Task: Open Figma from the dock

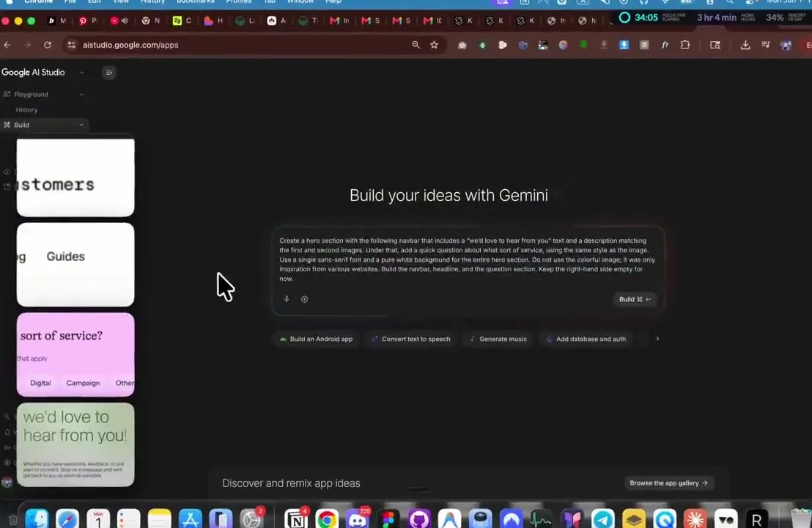Action: 388,518
